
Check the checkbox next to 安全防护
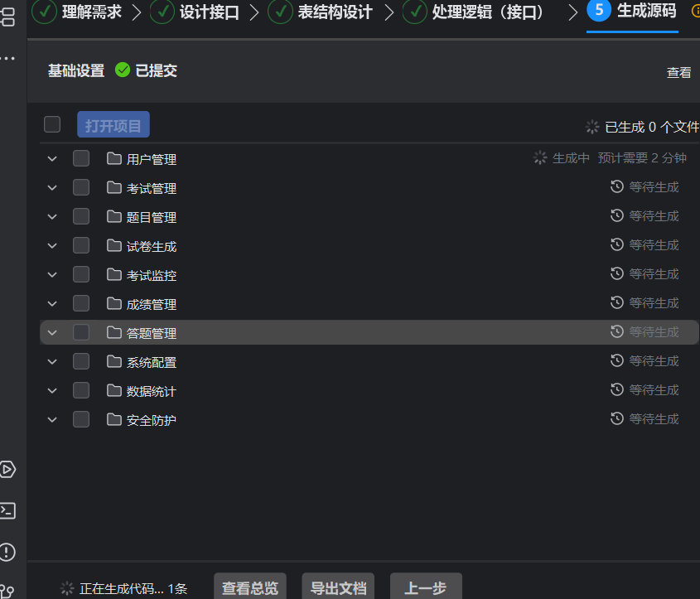[x=80, y=419]
